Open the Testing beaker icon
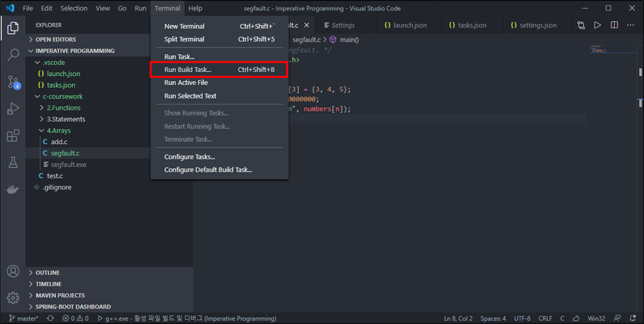Screen dimensions: 644x324 pos(13,163)
